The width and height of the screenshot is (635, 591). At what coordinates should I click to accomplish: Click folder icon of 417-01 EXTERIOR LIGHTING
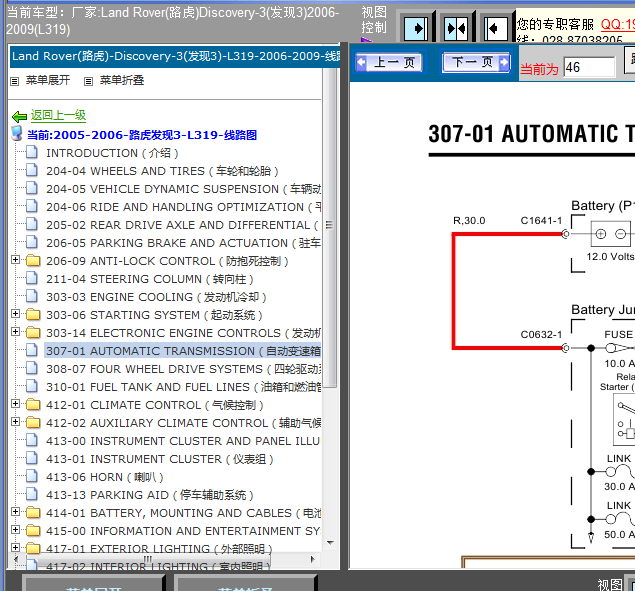click(x=33, y=548)
